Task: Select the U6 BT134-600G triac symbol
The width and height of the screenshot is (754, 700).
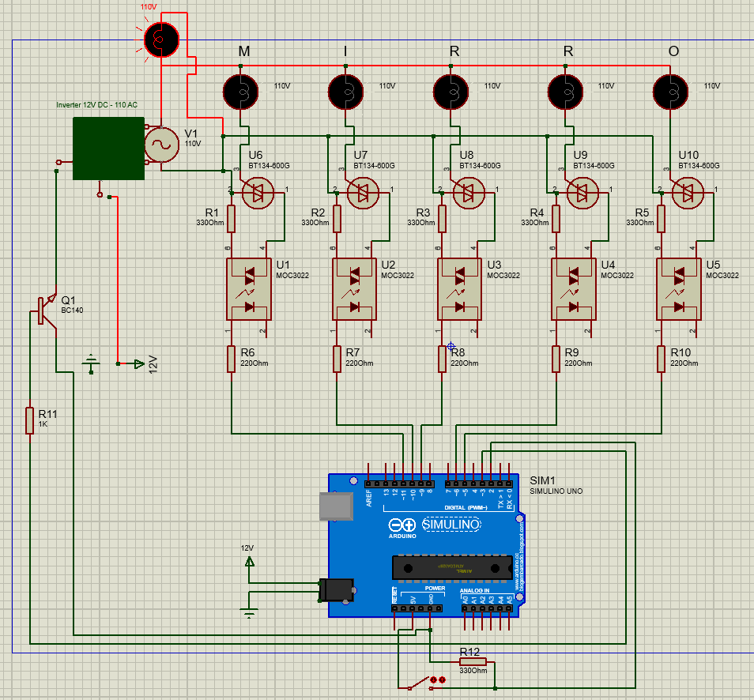Action: (x=259, y=191)
